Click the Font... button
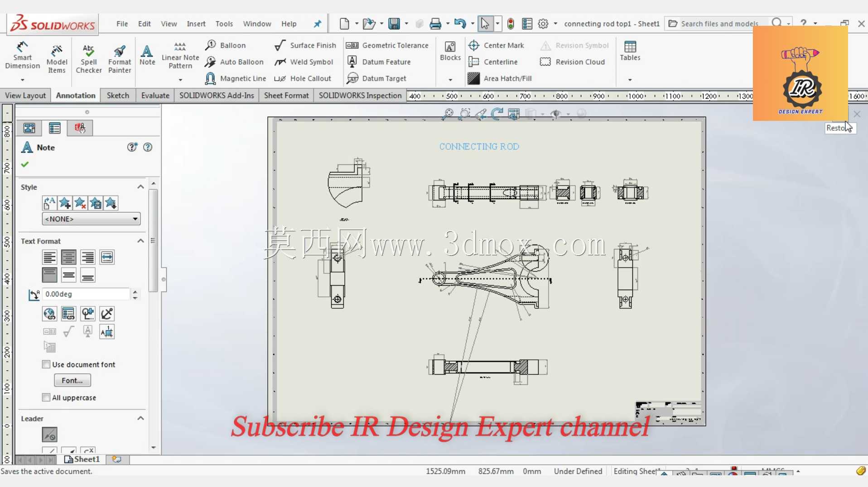Viewport: 868px width, 487px height. click(72, 380)
